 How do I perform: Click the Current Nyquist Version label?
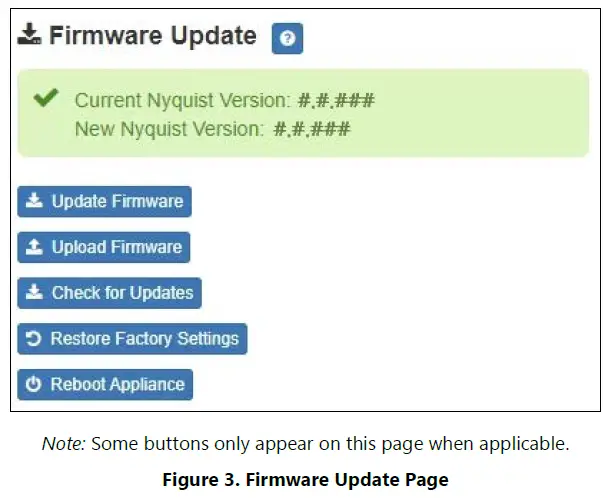coord(183,100)
